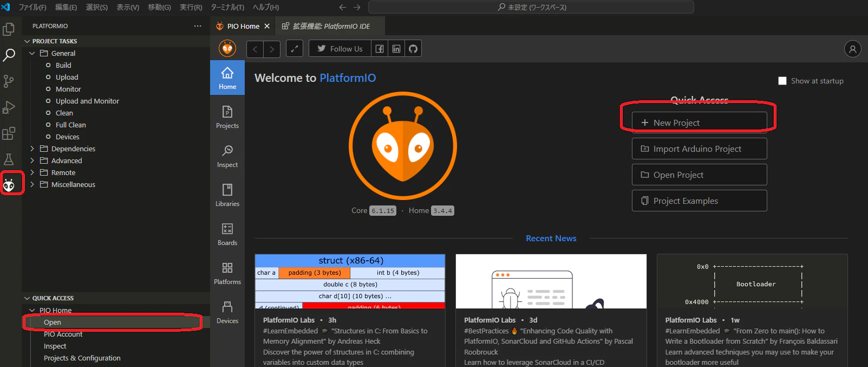
Task: Open the PIO account profile icon
Action: click(853, 49)
